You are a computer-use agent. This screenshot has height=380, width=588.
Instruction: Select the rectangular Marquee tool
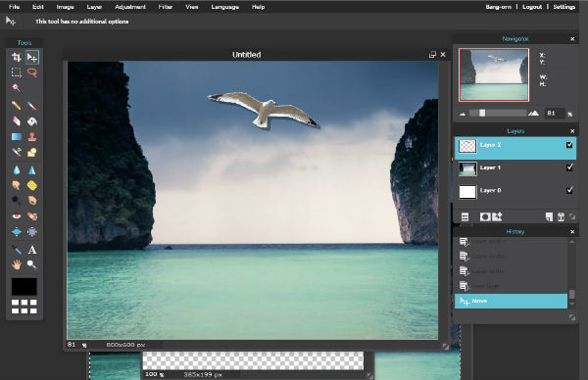coord(16,71)
